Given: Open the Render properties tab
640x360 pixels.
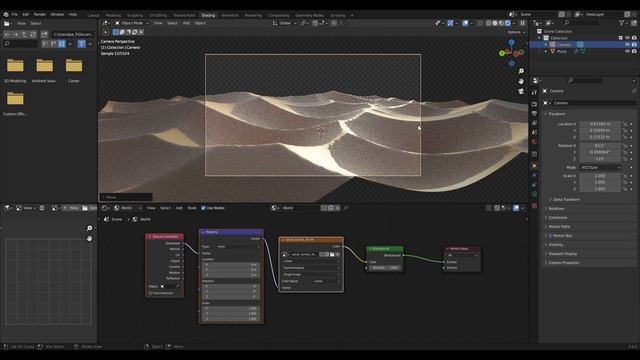Looking at the screenshot, I should 534,104.
